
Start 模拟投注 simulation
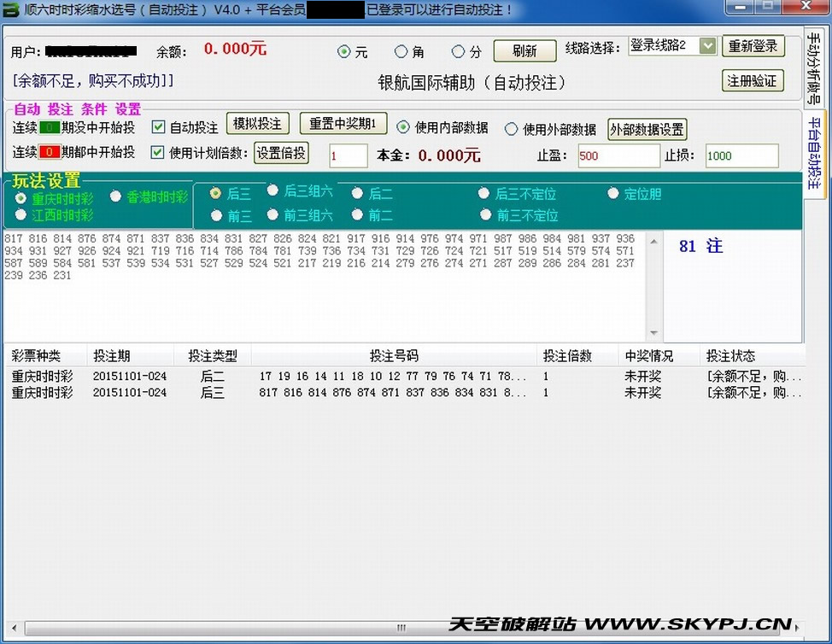click(x=258, y=124)
